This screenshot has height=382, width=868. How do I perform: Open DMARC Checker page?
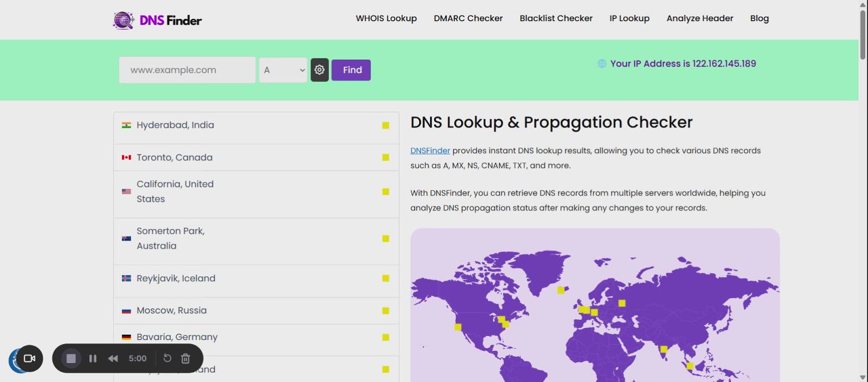pos(469,19)
